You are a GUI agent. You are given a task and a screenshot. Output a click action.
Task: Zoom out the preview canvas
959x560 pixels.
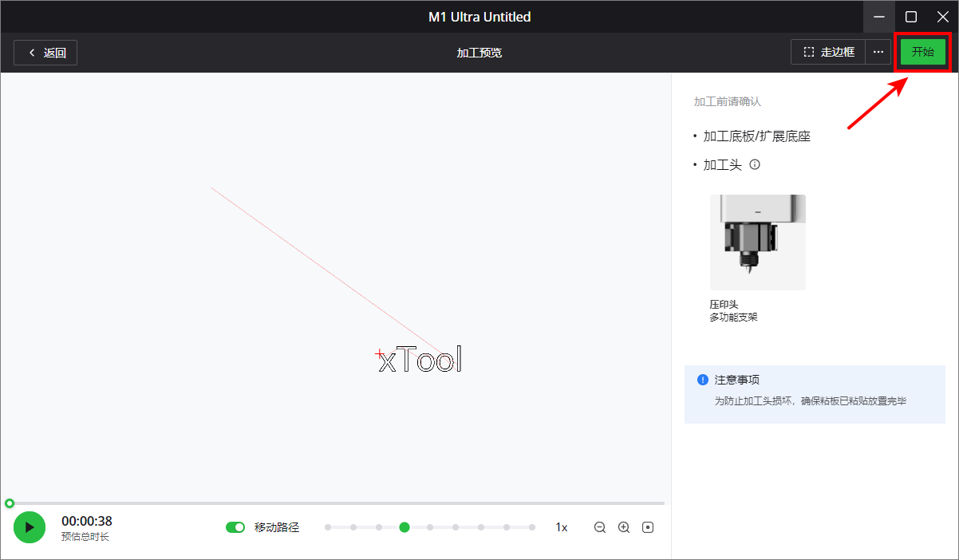coord(600,527)
